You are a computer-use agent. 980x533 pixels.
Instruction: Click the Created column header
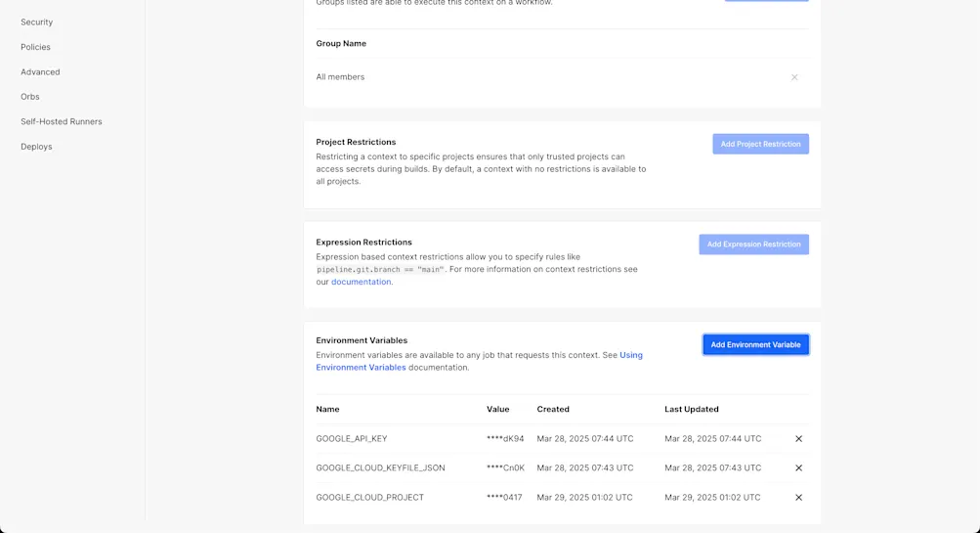coord(553,409)
